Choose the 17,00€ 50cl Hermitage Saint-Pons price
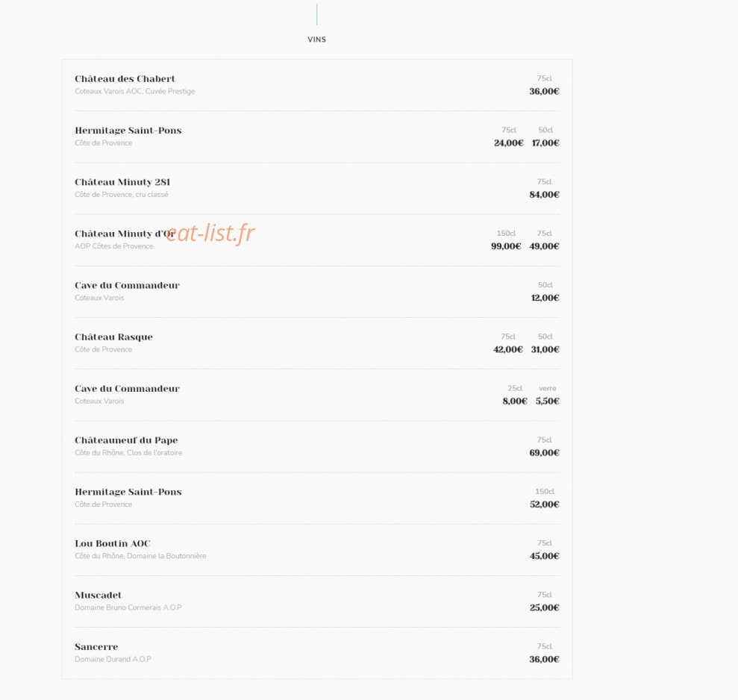Viewport: 738px width, 700px height. pyautogui.click(x=545, y=143)
